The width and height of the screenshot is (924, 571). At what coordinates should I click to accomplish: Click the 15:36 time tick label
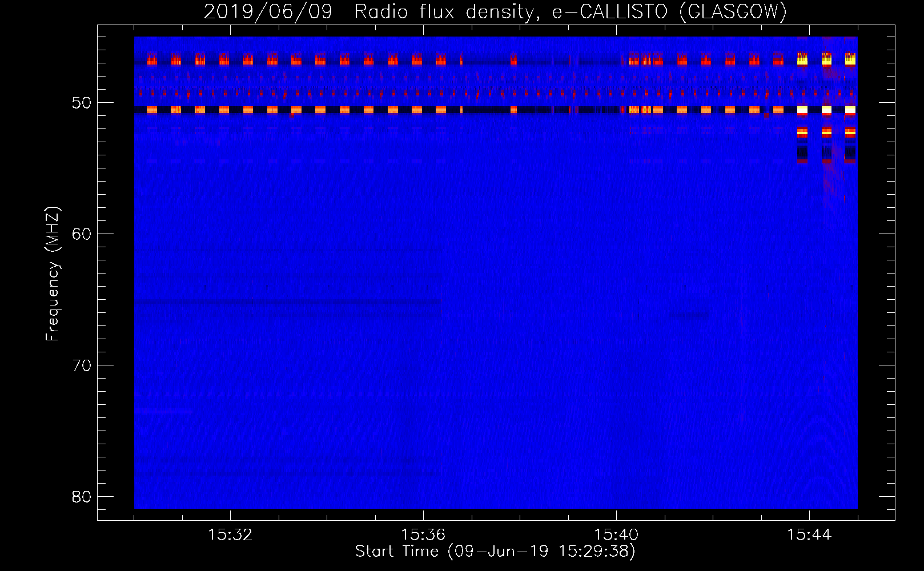(x=423, y=535)
